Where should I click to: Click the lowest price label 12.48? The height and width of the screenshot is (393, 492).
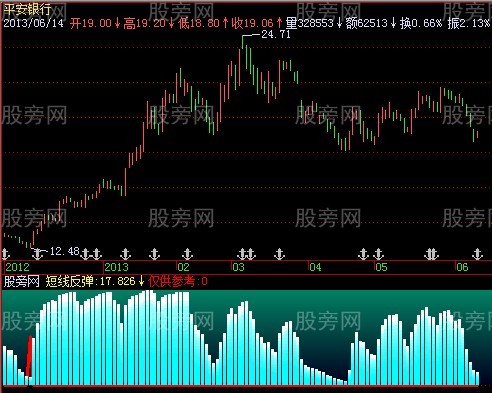64,251
